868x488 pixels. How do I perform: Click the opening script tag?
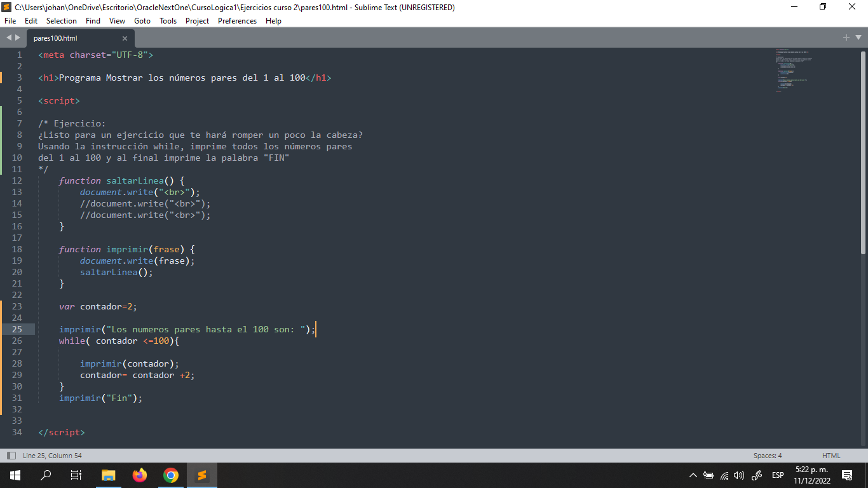pos(59,100)
